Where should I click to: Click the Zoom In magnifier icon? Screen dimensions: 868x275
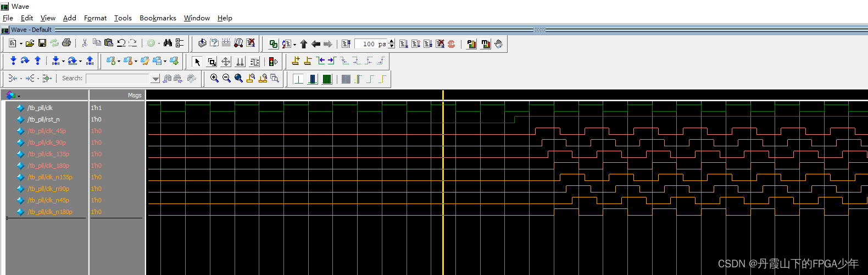214,79
